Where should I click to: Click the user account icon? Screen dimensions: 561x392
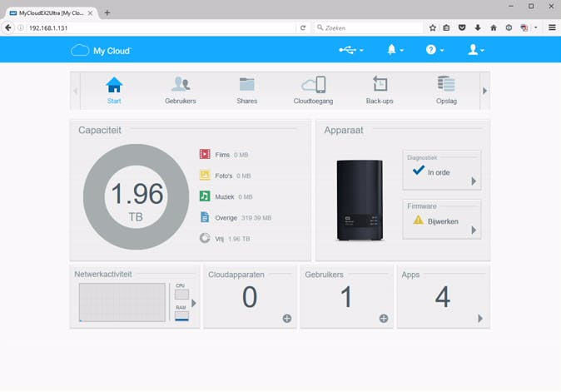(473, 49)
